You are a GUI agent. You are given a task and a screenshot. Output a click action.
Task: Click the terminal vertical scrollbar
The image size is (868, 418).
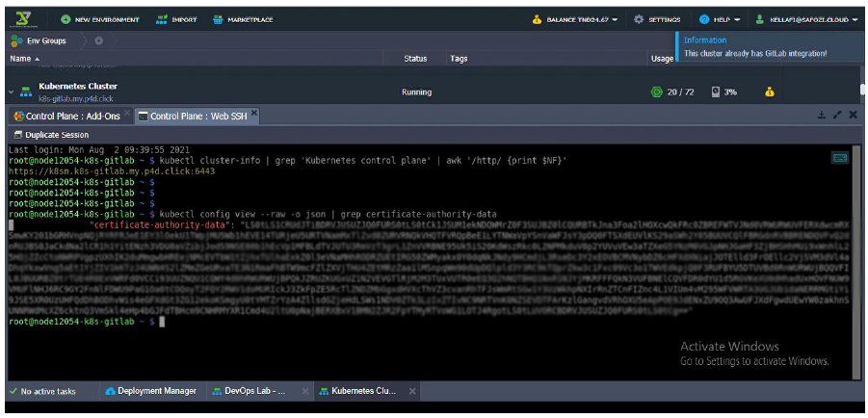857,262
